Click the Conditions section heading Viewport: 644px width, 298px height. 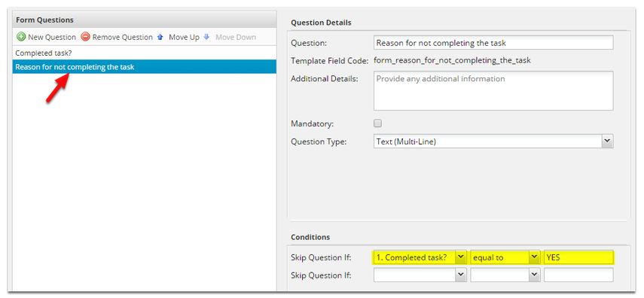(310, 237)
